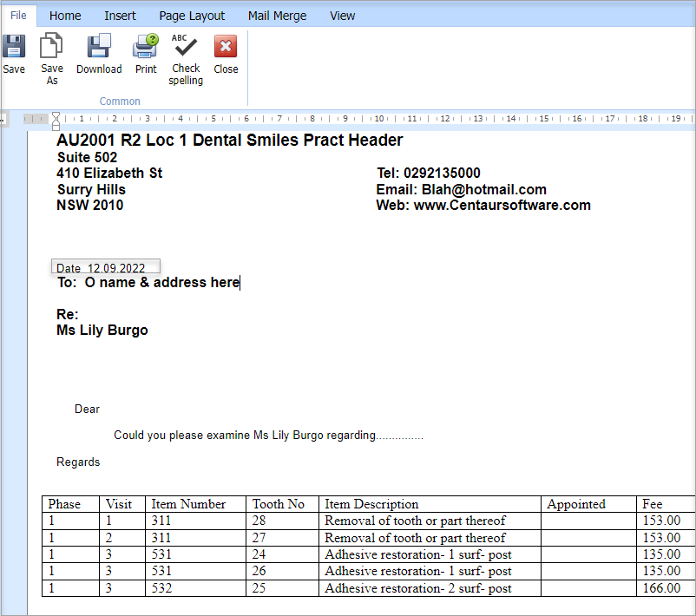This screenshot has width=696, height=616.
Task: Click the 166.00 fee cell
Action: [666, 588]
